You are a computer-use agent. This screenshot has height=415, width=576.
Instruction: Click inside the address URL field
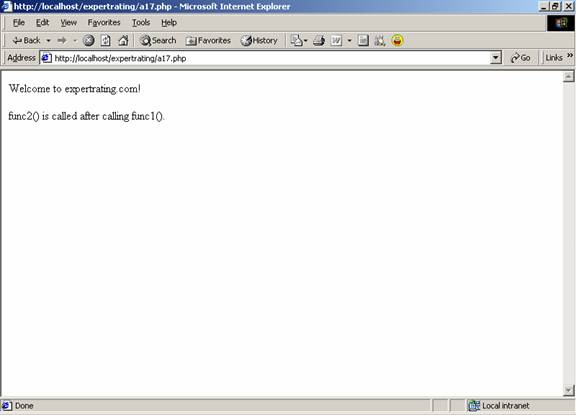click(x=271, y=58)
